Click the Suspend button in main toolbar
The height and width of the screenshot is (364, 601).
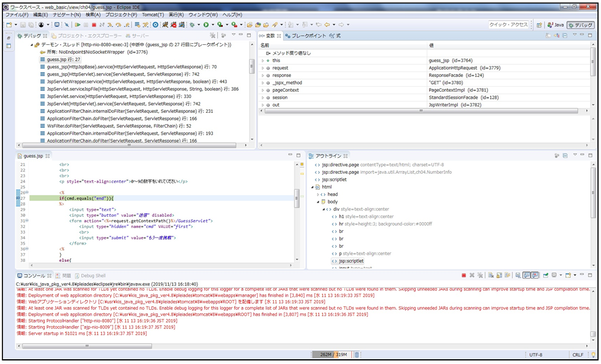(86, 25)
